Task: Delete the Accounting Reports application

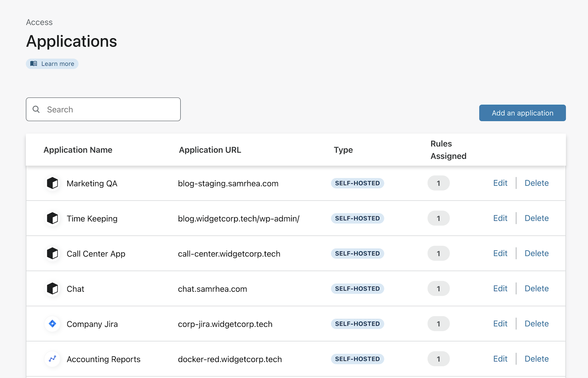Action: tap(537, 359)
